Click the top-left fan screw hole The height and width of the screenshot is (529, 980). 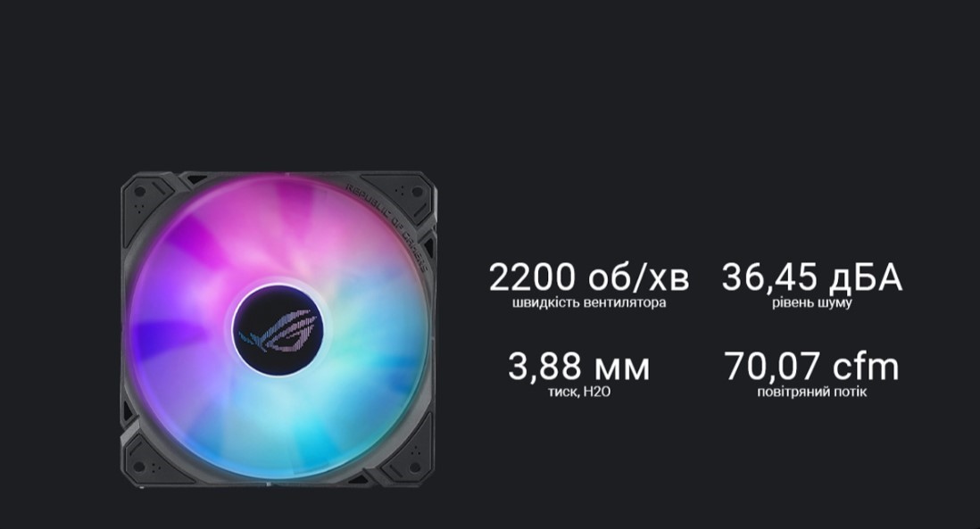(139, 192)
